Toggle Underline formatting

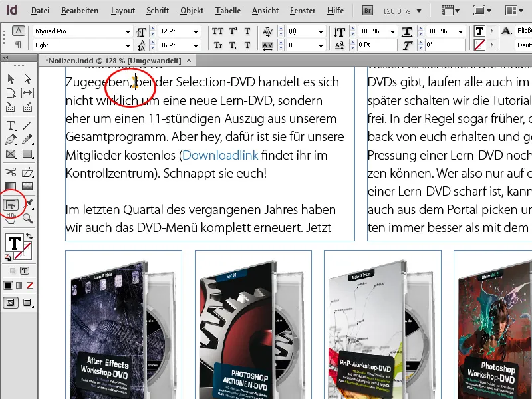(x=247, y=31)
